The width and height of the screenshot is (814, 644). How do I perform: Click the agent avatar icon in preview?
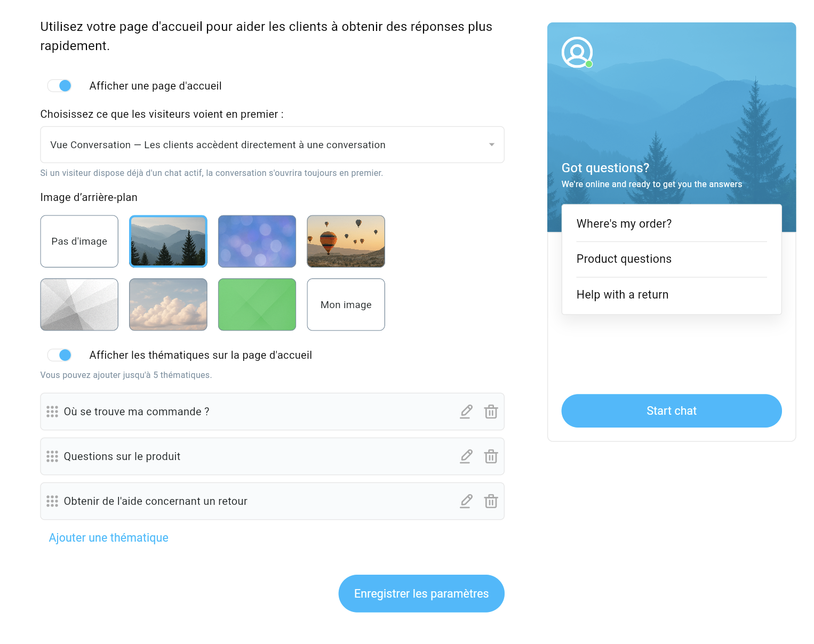point(577,52)
